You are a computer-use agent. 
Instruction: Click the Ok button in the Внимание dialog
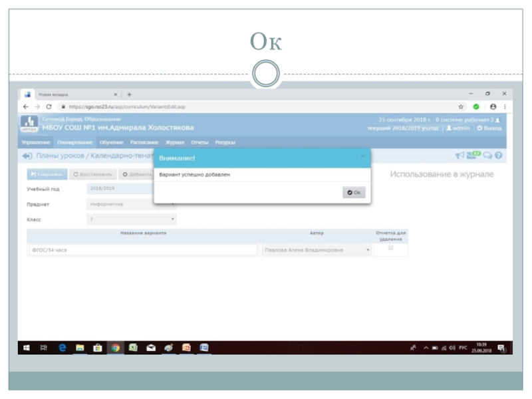(x=354, y=192)
